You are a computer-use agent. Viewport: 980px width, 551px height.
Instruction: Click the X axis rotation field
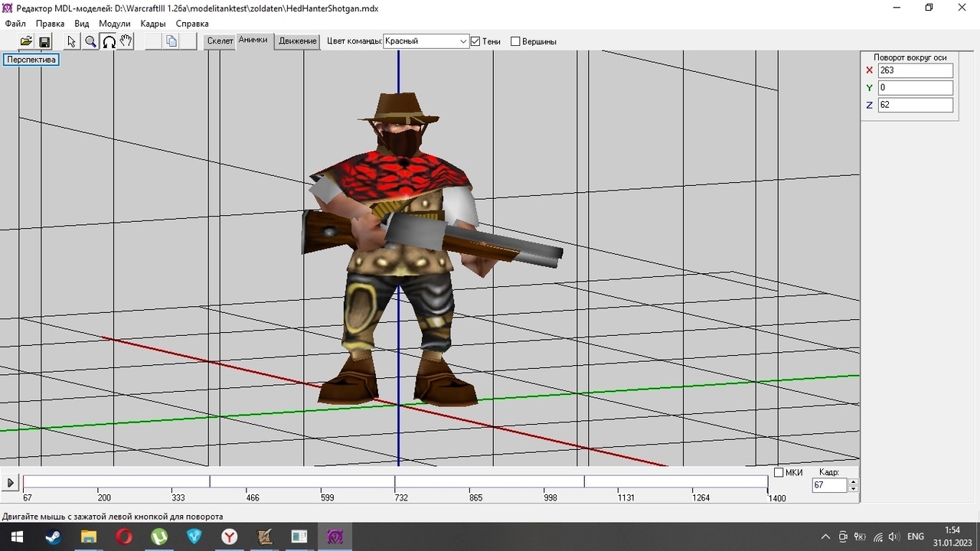coord(915,70)
